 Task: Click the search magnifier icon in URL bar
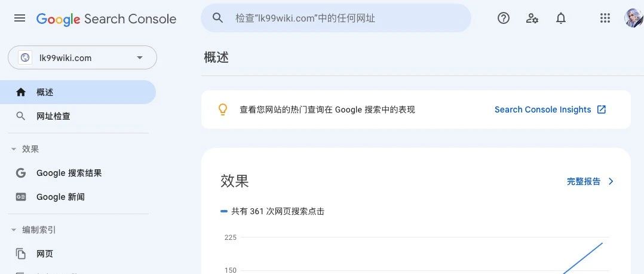[x=218, y=18]
